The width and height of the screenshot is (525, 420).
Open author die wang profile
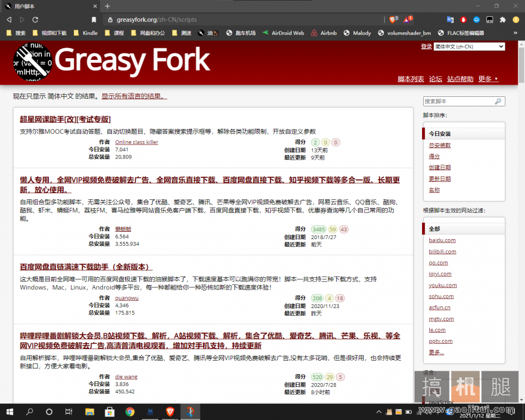(x=126, y=376)
